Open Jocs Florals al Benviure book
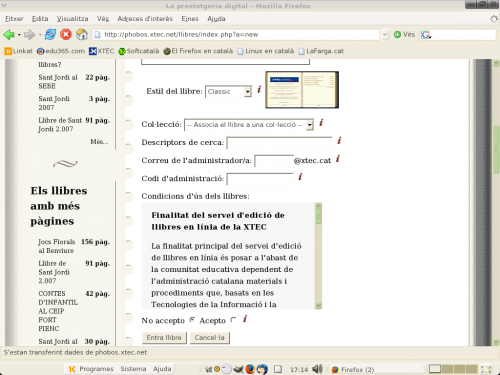 pyautogui.click(x=56, y=246)
